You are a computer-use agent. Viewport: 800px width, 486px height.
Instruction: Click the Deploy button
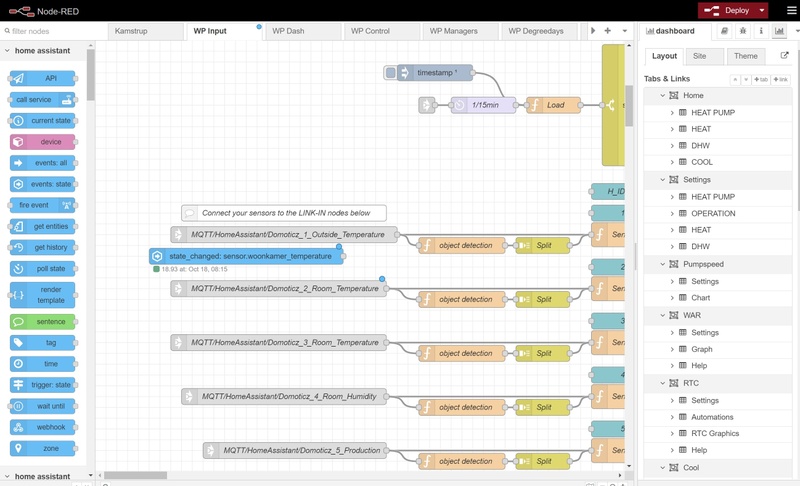(728, 10)
